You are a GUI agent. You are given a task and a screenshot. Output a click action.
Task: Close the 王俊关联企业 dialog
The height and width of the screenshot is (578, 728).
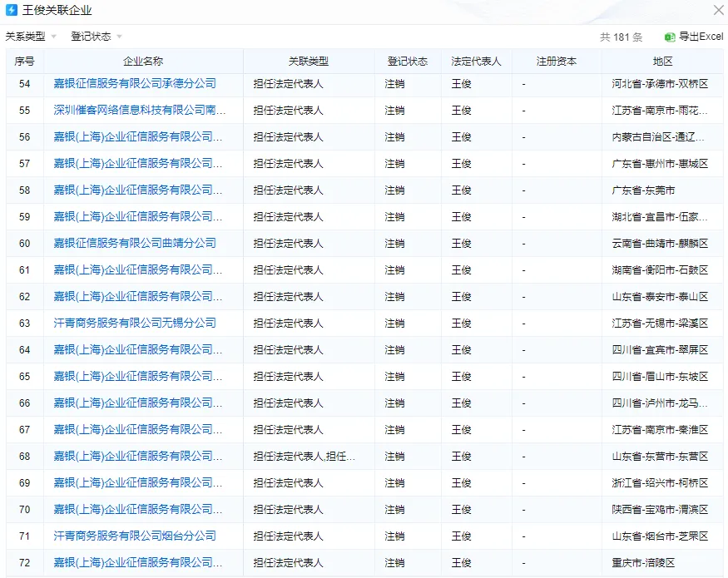(718, 10)
